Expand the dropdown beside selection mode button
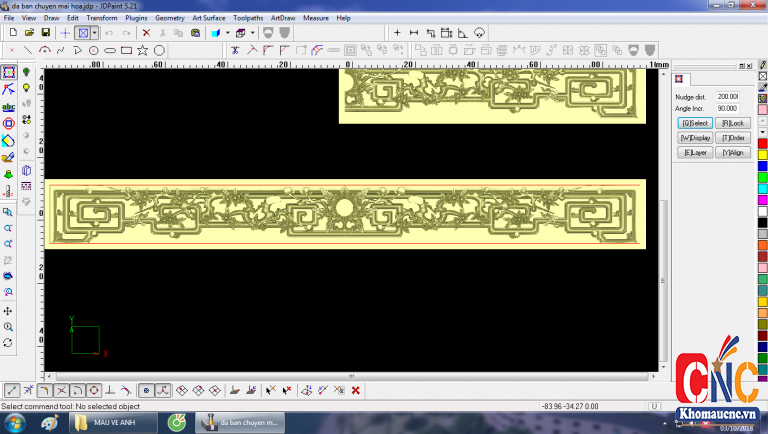This screenshot has width=768, height=434. pyautogui.click(x=95, y=33)
